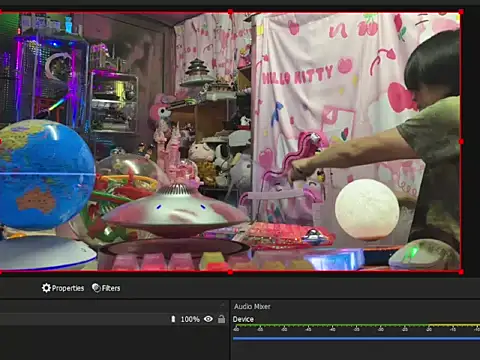This screenshot has width=480, height=360.
Task: Click the bottom-right corner red handle
Action: (x=461, y=272)
